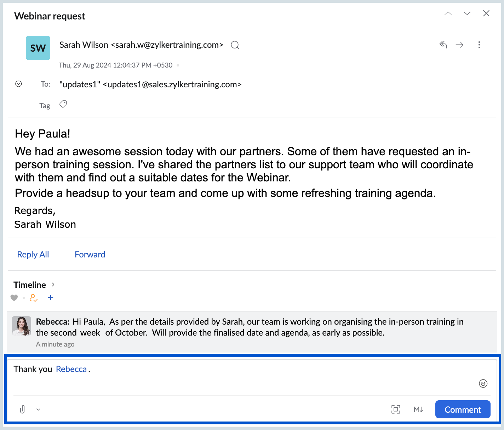Expand recipient details next to To field
The width and height of the screenshot is (504, 430).
[x=19, y=84]
